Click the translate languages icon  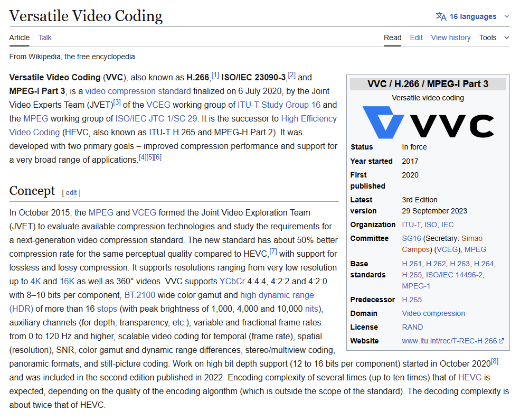click(441, 16)
